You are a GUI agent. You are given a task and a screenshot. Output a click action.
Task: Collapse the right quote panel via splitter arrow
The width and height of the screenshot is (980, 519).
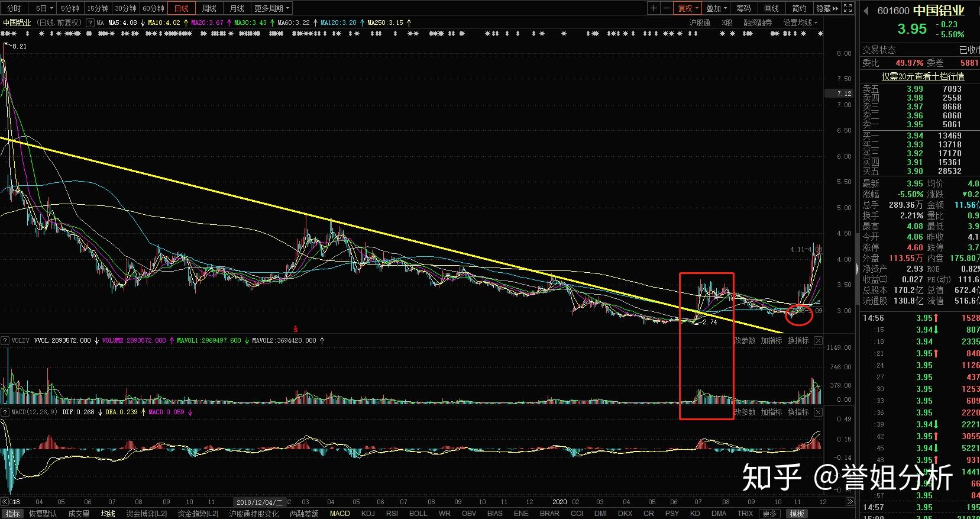(857, 269)
